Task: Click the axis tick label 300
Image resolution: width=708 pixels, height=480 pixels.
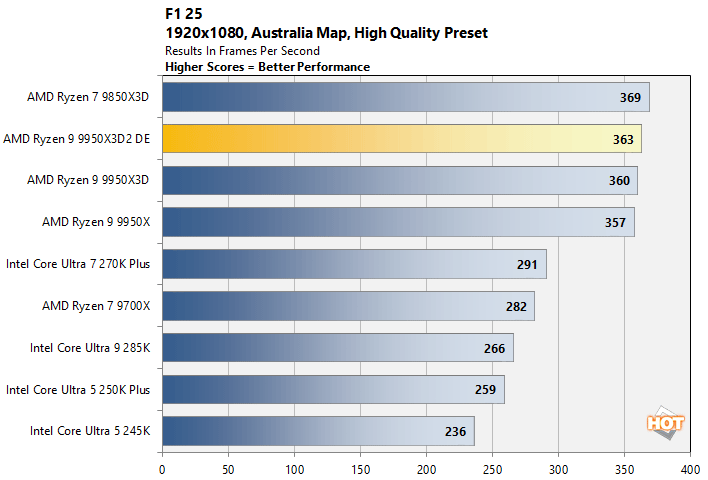Action: (558, 470)
